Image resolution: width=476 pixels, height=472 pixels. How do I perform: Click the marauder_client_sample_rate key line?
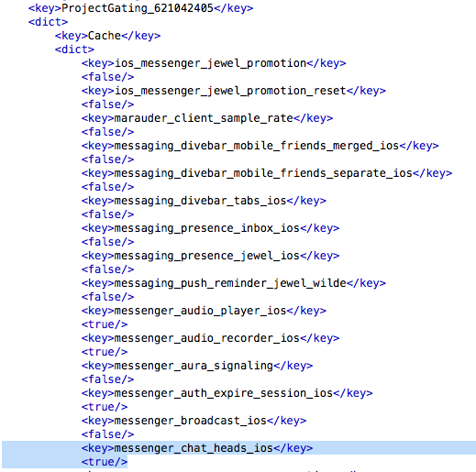tap(207, 118)
